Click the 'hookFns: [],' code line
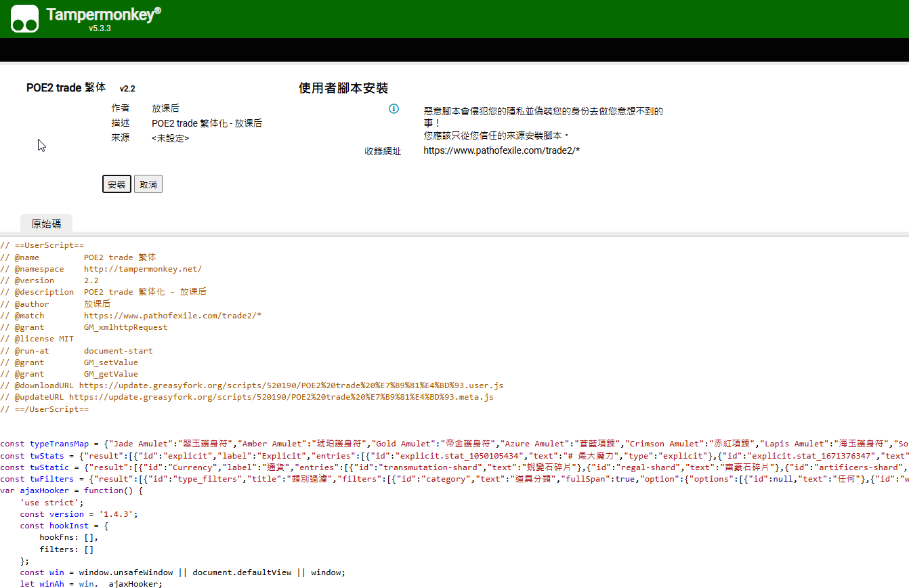The height and width of the screenshot is (588, 909). (69, 537)
